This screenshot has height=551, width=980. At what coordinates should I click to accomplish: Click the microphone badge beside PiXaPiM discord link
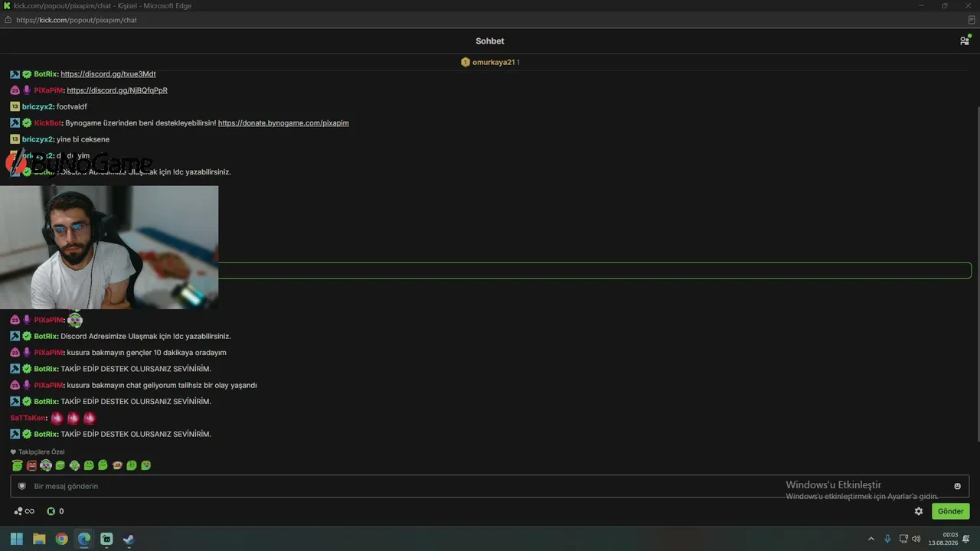[27, 90]
